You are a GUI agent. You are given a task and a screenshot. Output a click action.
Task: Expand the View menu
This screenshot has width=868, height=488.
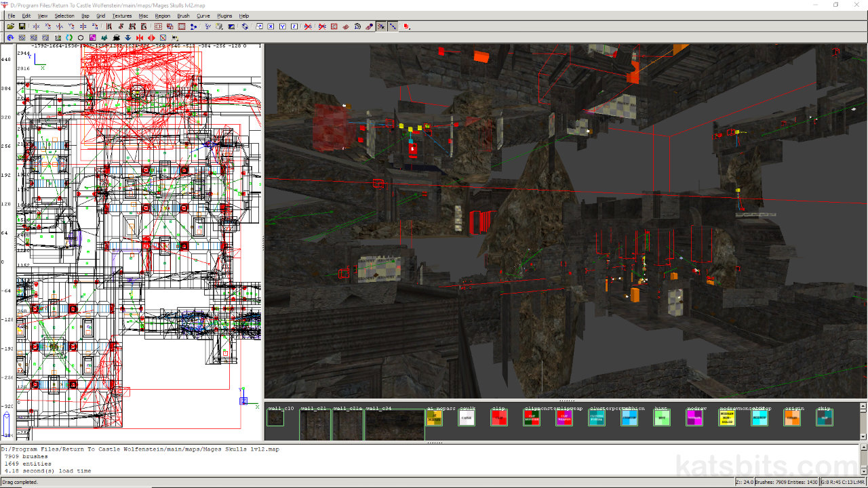coord(43,15)
